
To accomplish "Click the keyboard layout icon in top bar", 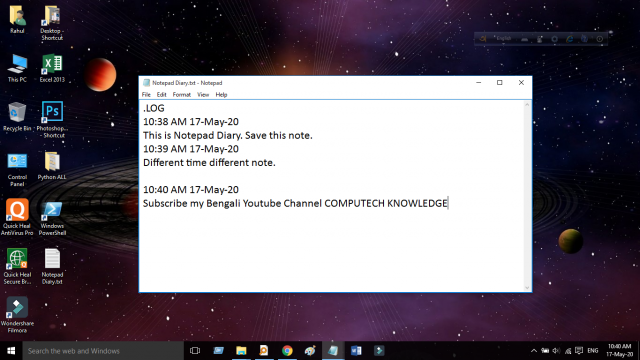I will [x=524, y=39].
